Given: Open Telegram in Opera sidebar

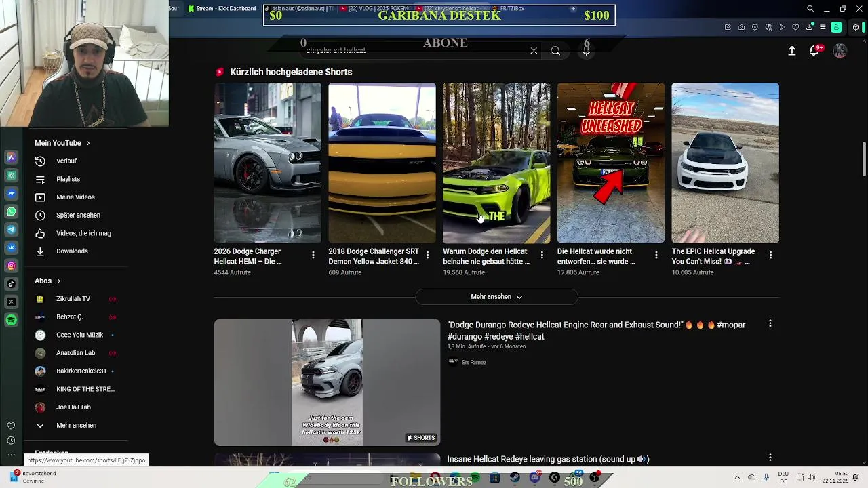Looking at the screenshot, I should (x=11, y=230).
